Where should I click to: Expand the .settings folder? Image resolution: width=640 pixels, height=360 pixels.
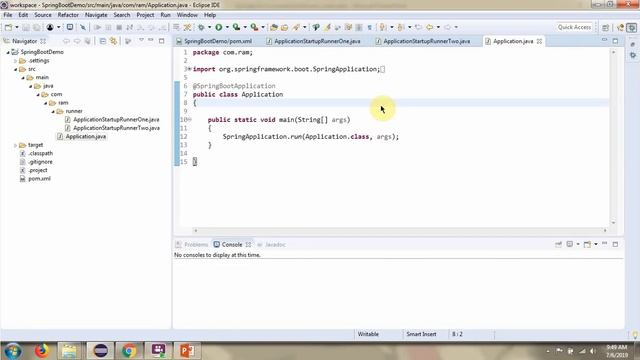(16, 61)
